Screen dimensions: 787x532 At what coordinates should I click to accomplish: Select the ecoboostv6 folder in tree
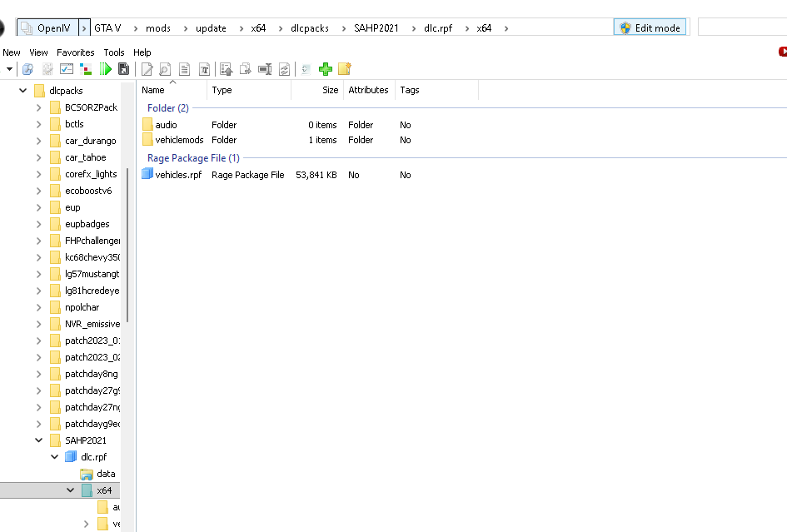[88, 191]
